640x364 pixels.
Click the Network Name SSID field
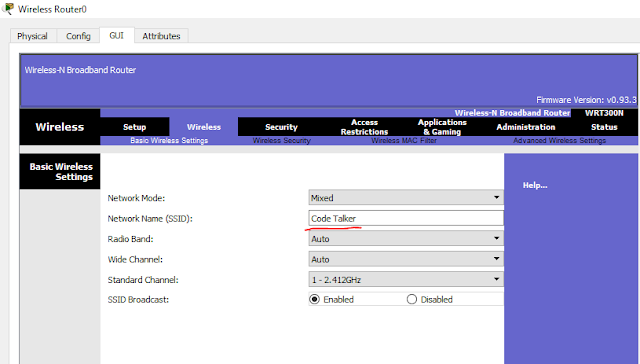click(406, 218)
